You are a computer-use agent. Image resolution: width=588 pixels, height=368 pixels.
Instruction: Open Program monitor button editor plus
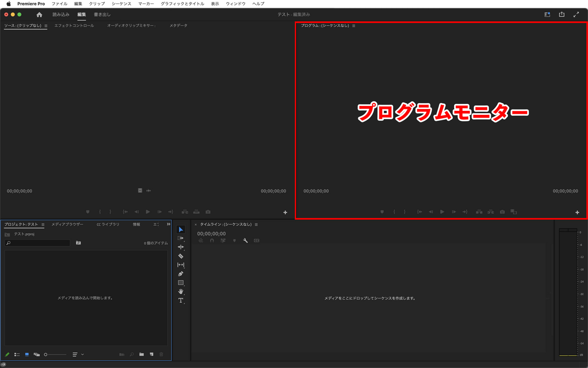coord(577,212)
